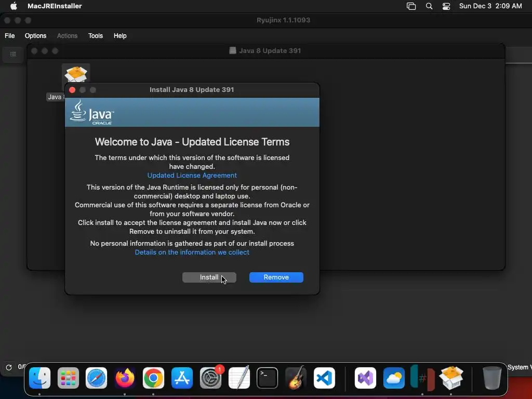Launch Google Chrome from the Dock
This screenshot has width=532, height=399.
[x=153, y=378]
